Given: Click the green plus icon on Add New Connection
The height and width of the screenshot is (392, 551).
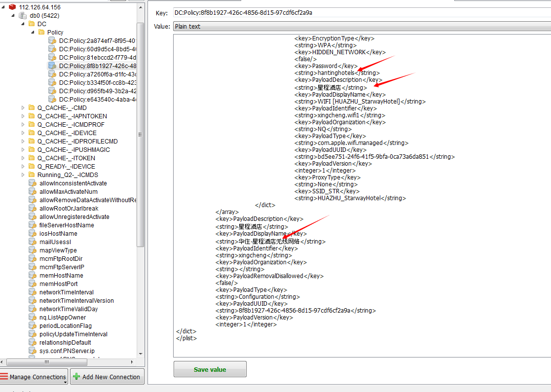Looking at the screenshot, I should (76, 377).
